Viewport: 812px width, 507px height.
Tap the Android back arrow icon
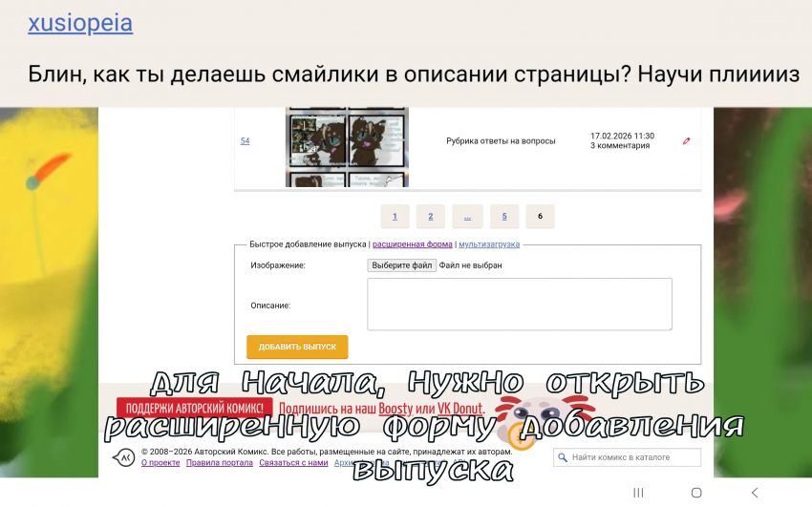(755, 493)
